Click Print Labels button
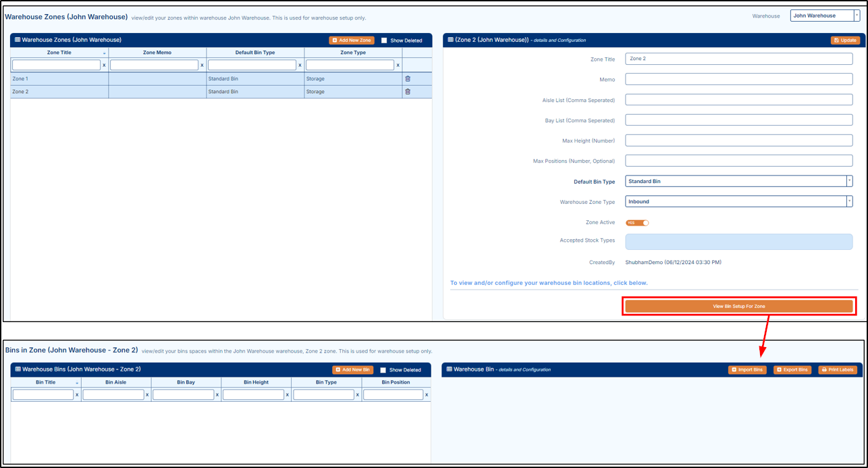Viewport: 868px width, 468px height. point(838,370)
